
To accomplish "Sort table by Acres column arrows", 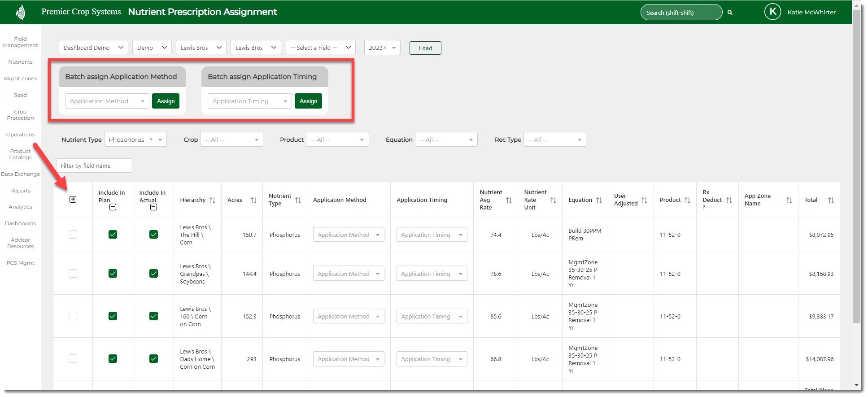I will click(x=253, y=201).
